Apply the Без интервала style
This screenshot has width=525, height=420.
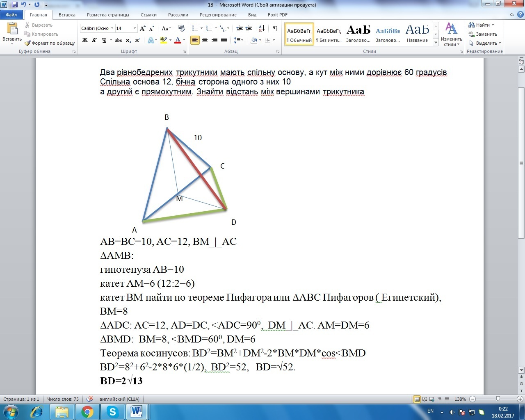[329, 34]
